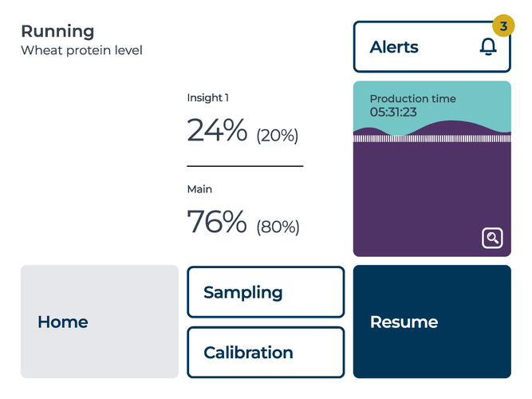Click the (20%) target for Insight 1
Viewport: 532px width, 399px height.
coord(278,136)
